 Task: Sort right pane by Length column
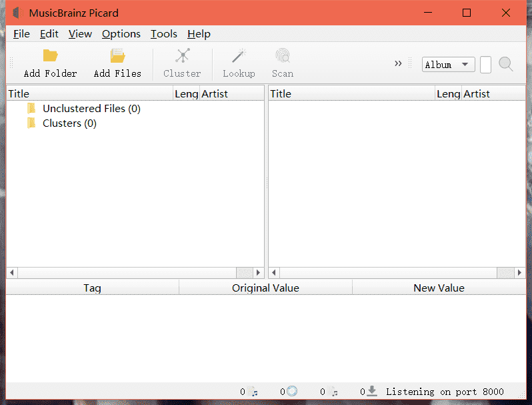pyautogui.click(x=448, y=93)
